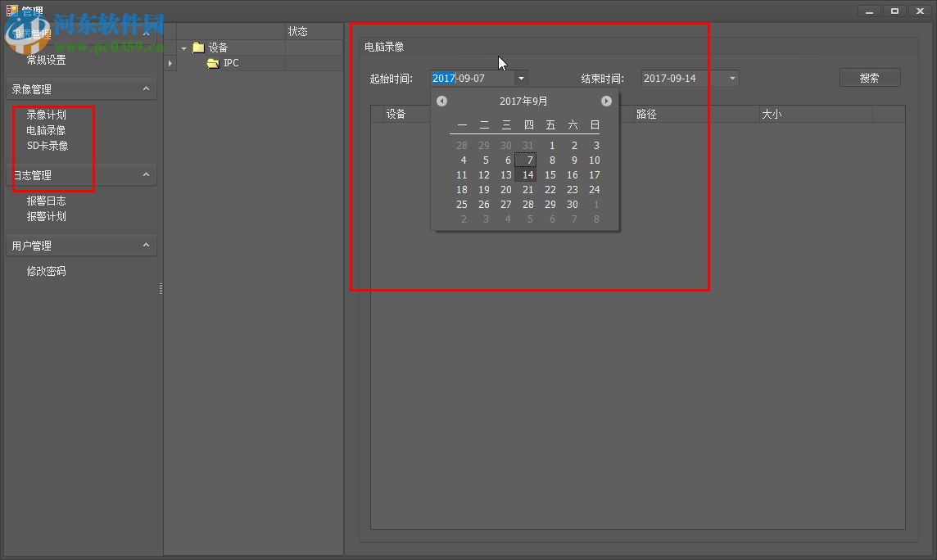Open 录像计划 recording schedule
The width and height of the screenshot is (937, 560).
pyautogui.click(x=47, y=114)
